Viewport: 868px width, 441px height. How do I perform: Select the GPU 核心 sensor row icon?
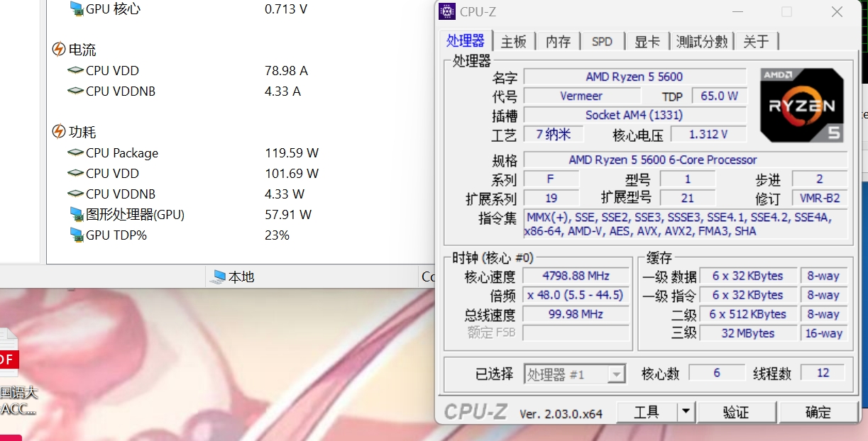click(77, 9)
